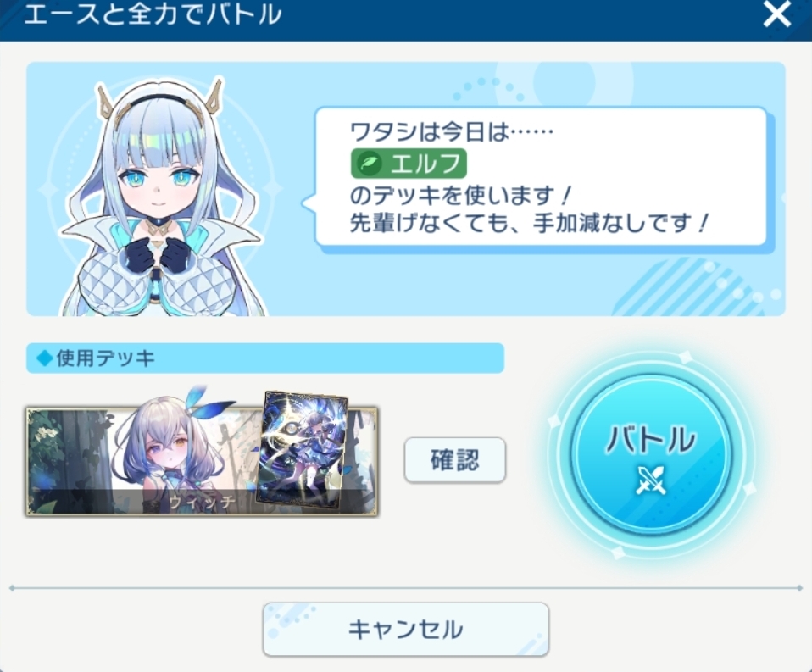Cancel with the キャンセル button

(405, 630)
